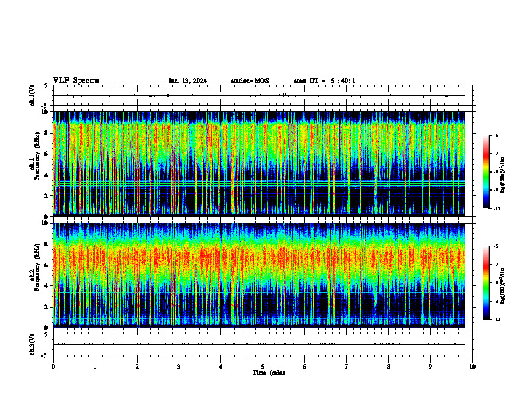Image resolution: width=532 pixels, height=411 pixels.
Task: Click the ch.2 color bar log(PSD) label
Action: click(x=502, y=285)
